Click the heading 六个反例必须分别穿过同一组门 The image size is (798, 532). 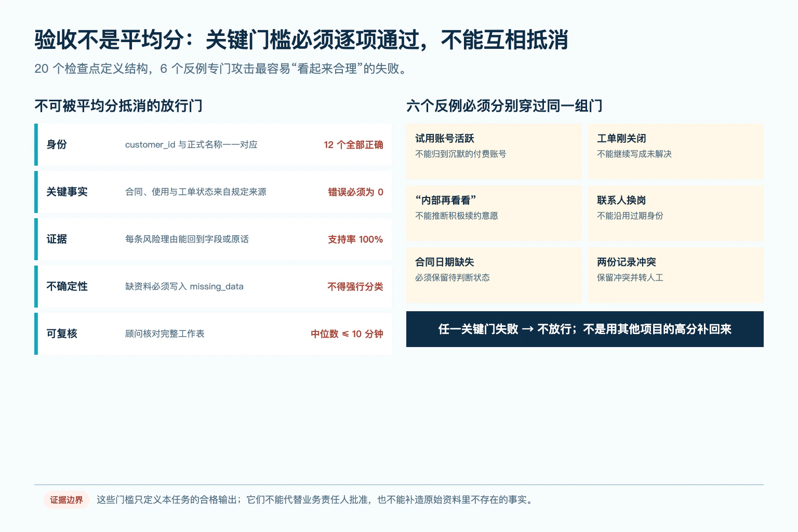click(504, 106)
